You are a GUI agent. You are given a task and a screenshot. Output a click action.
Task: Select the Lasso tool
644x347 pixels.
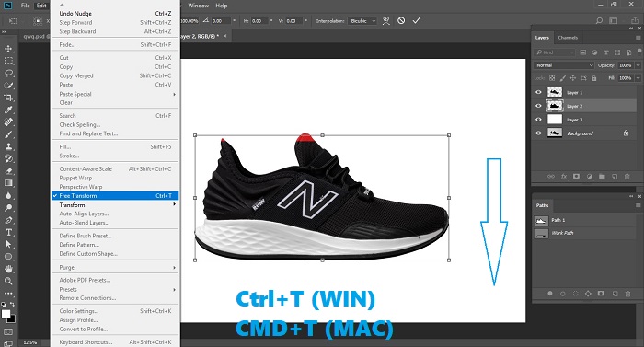click(8, 74)
